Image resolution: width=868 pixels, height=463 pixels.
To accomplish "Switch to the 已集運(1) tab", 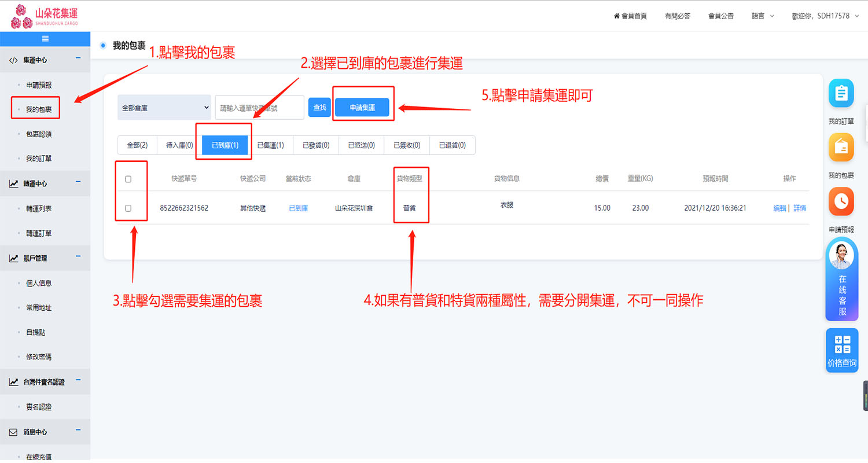I will click(270, 145).
